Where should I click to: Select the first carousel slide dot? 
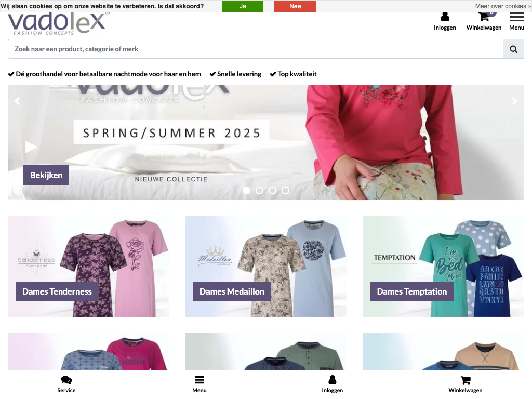(247, 190)
